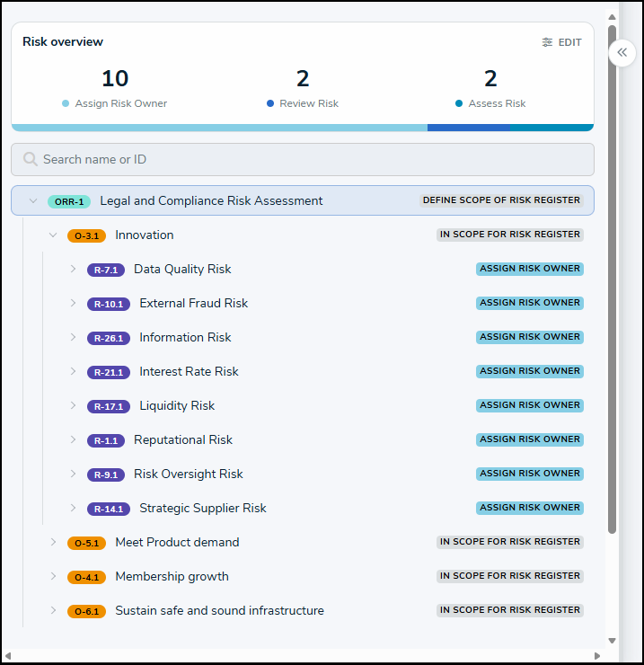Screen dimensions: 644x665
Task: Open Risk Oversight Risk item
Action: 189,474
